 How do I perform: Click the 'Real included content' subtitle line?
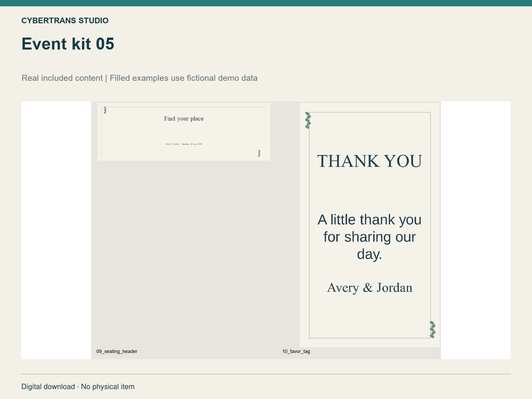(x=140, y=78)
